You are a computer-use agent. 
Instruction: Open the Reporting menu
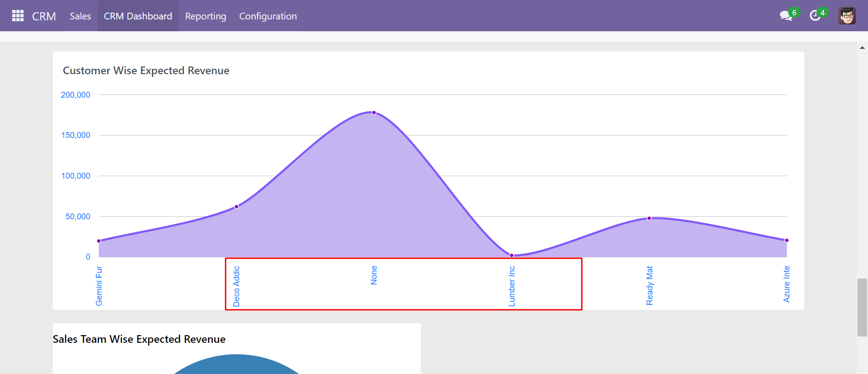pyautogui.click(x=206, y=16)
